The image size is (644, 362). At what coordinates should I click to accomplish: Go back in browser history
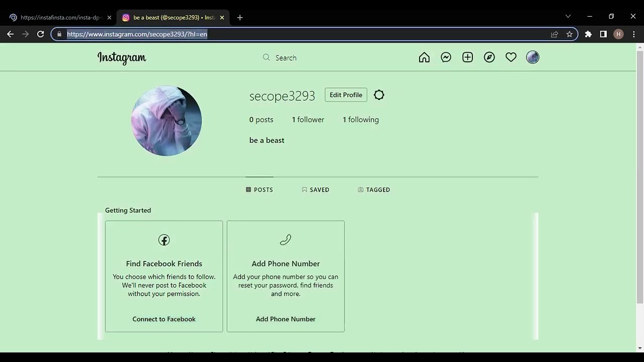point(10,34)
